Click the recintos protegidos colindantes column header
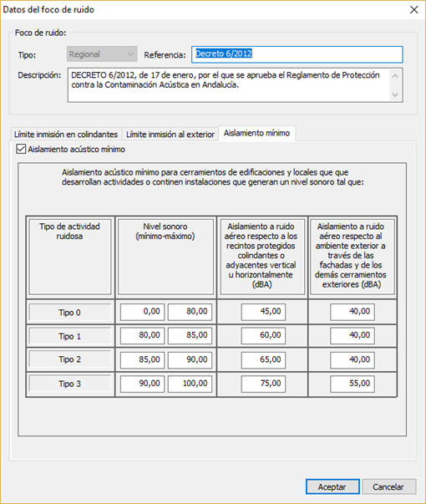 point(262,257)
